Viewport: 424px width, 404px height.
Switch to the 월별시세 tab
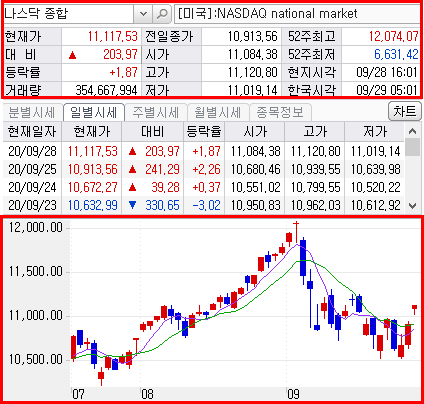pyautogui.click(x=218, y=112)
